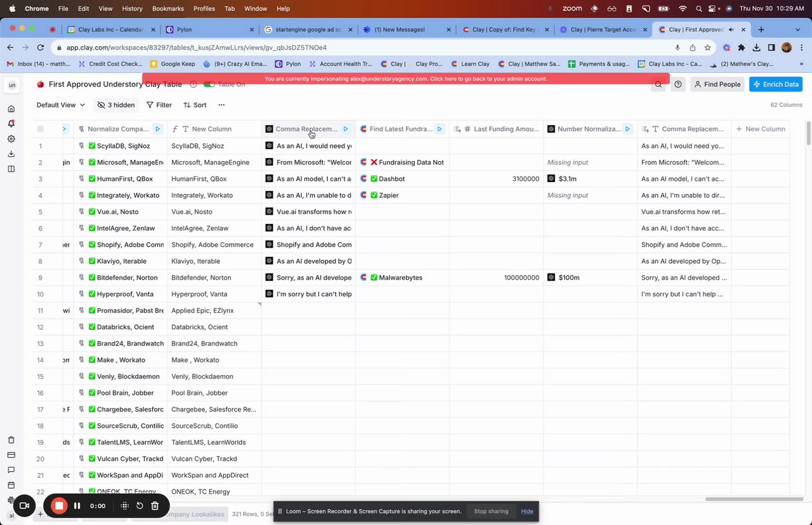Click the Hide link in Loom sharing bar
The image size is (812, 525).
pos(527,511)
